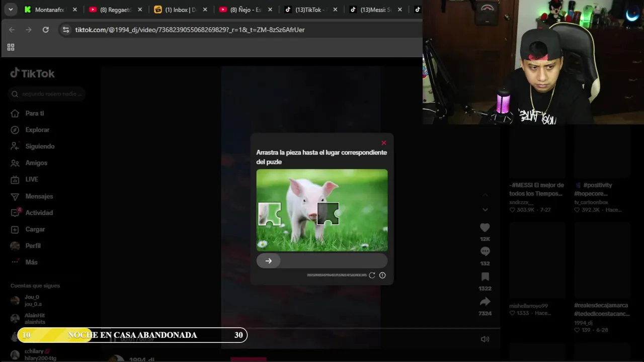Open the apps grid in bookmarks bar

(11, 47)
